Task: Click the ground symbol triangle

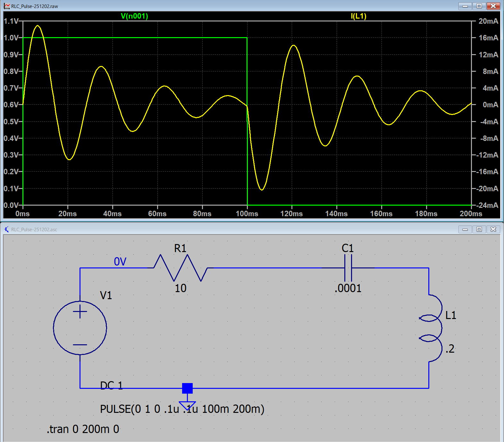Action: tap(187, 405)
